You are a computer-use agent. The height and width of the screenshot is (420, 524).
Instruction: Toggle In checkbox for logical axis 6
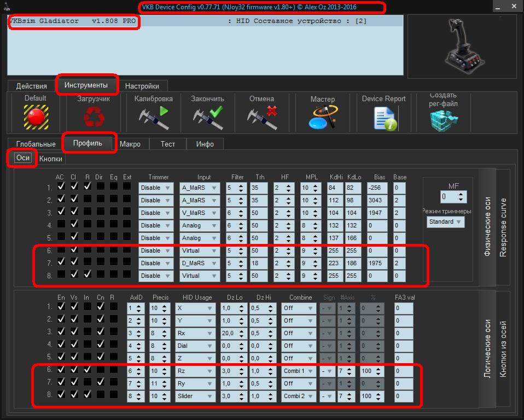tap(88, 369)
